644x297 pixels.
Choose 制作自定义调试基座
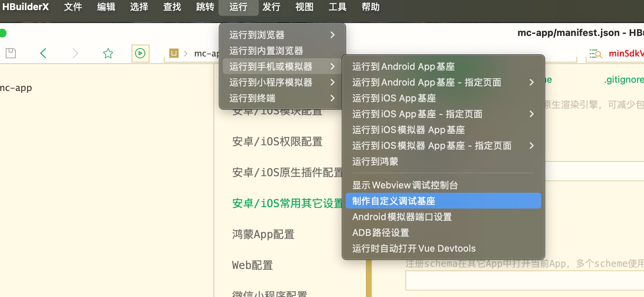tap(443, 201)
